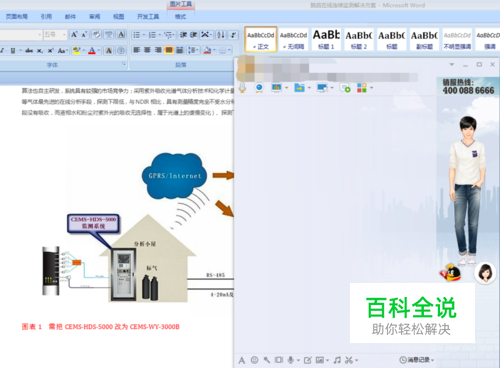Send a window shake
500x368 pixels.
279,360
